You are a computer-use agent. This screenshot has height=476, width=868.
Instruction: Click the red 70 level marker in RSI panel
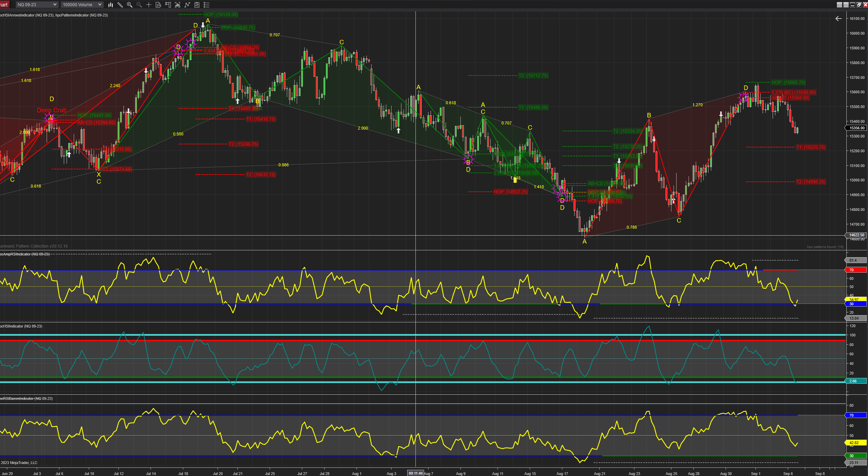click(x=856, y=270)
